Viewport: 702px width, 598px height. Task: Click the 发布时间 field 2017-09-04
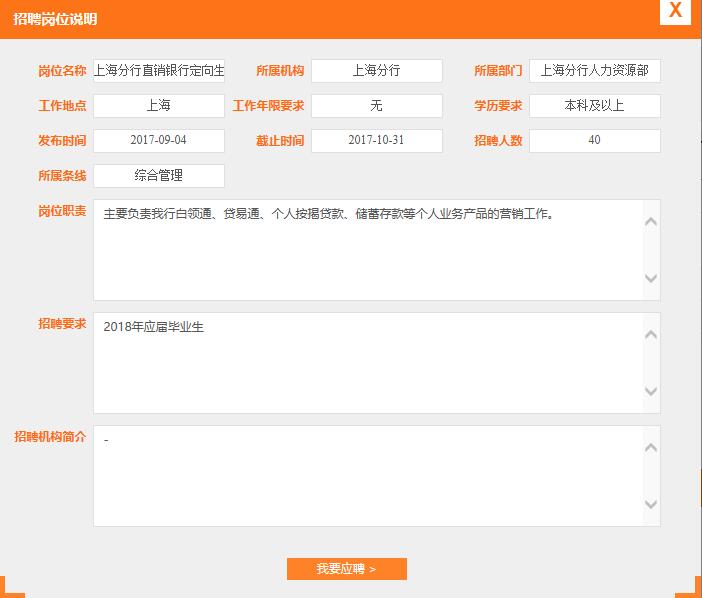click(159, 141)
